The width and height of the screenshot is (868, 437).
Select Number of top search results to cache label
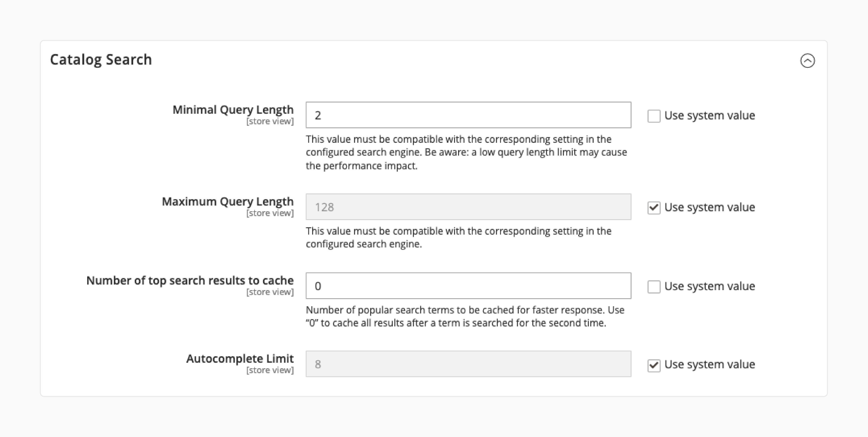click(190, 280)
